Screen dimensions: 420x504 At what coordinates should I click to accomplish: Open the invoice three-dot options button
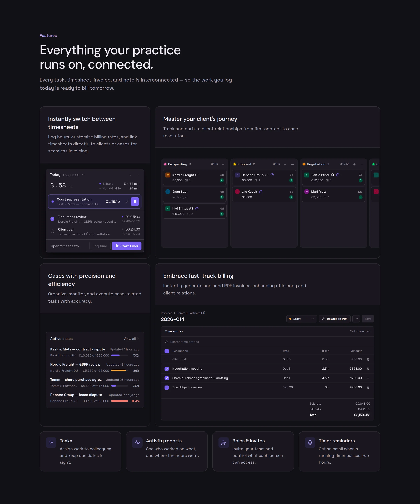tap(356, 319)
